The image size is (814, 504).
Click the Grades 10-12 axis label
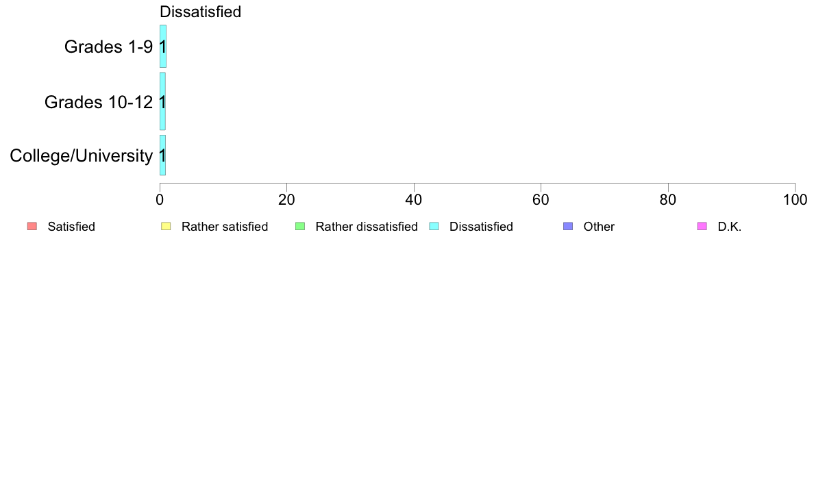(99, 102)
